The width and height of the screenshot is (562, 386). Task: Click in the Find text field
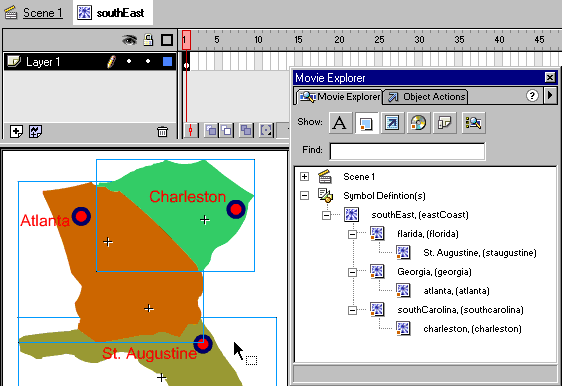[x=407, y=151]
